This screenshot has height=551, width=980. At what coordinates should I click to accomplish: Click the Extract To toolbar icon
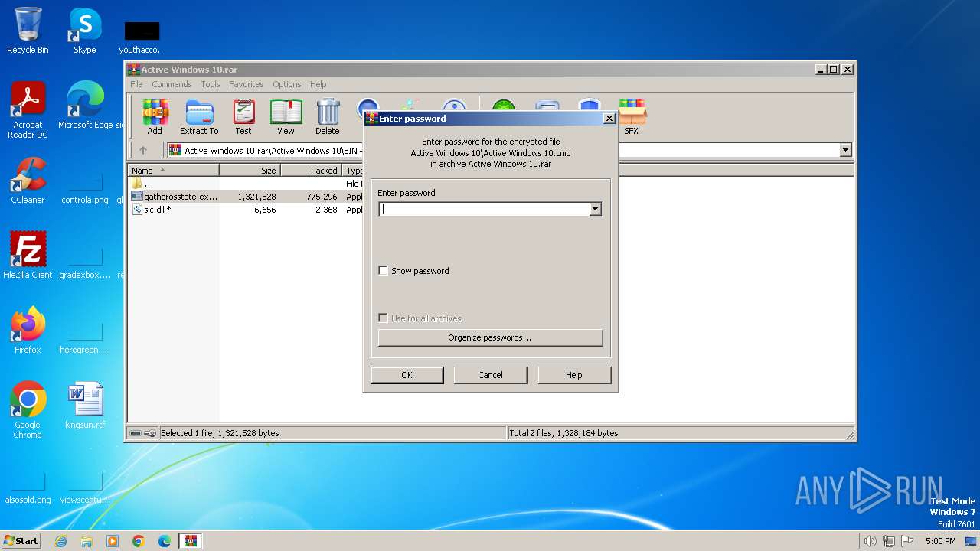click(199, 112)
